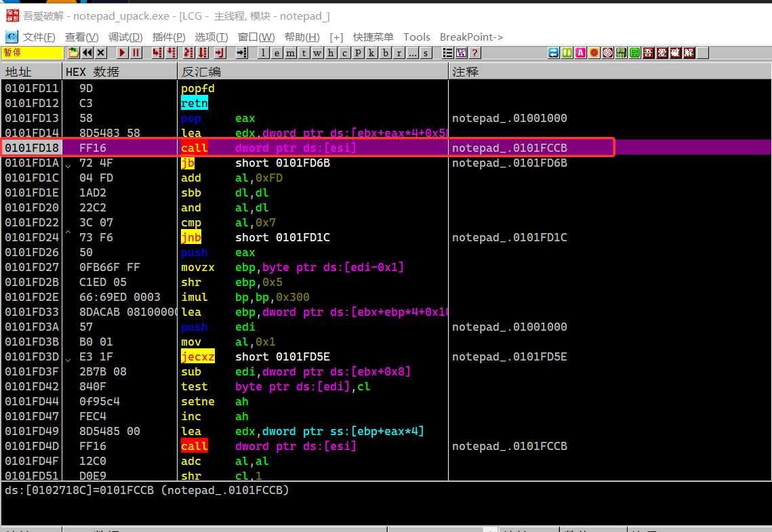Open the memory map with 'm' button
The width and height of the screenshot is (772, 532).
point(290,53)
